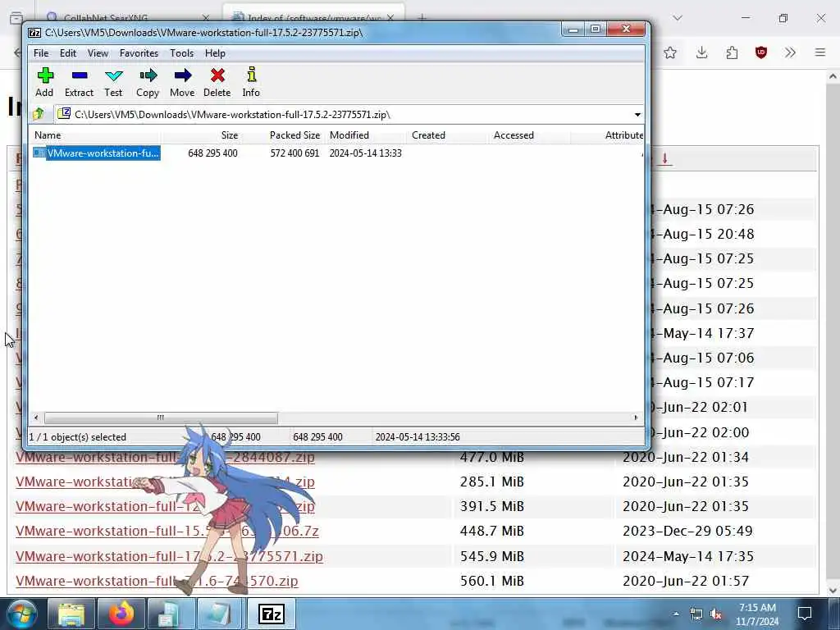Screen dimensions: 840x630
Task: Sort by the Created column header
Action: (x=448, y=135)
